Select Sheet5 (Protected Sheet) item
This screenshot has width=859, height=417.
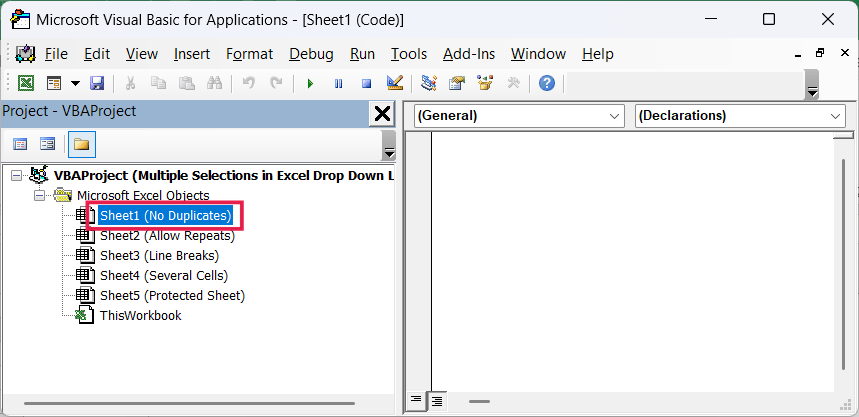coord(173,295)
